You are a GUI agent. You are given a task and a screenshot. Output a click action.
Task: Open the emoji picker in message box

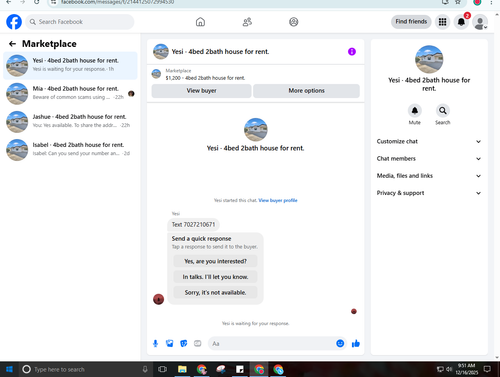click(340, 343)
